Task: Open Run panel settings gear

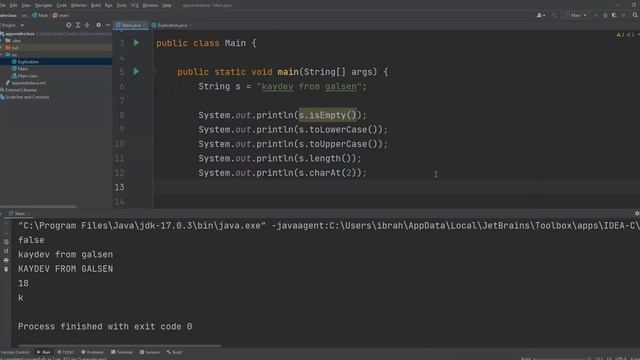Action: click(637, 213)
